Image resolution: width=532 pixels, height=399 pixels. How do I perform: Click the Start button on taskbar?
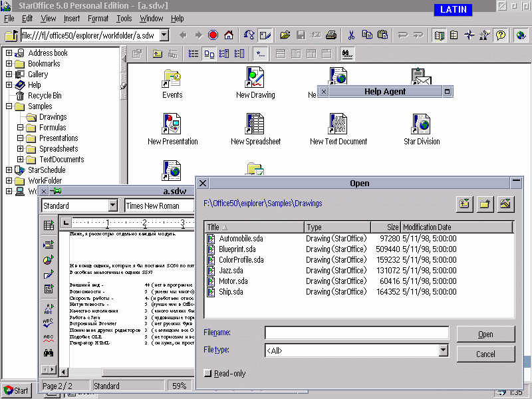coord(16,390)
